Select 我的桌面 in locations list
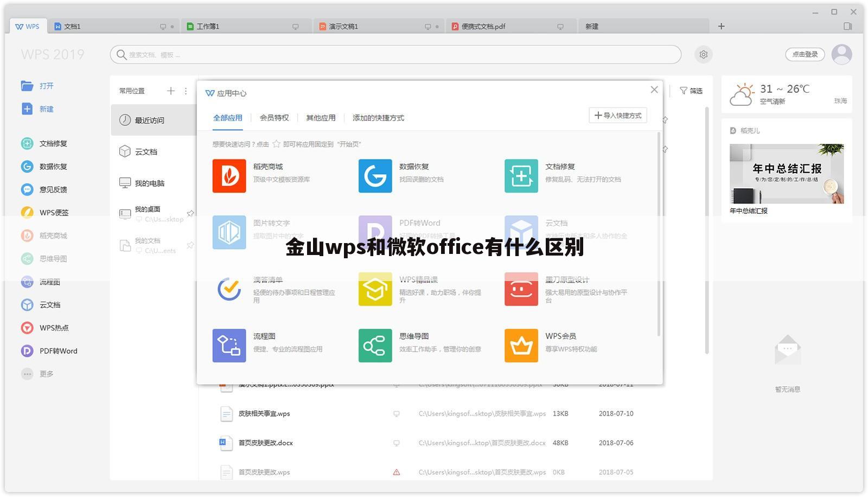This screenshot has height=497, width=868. (154, 214)
